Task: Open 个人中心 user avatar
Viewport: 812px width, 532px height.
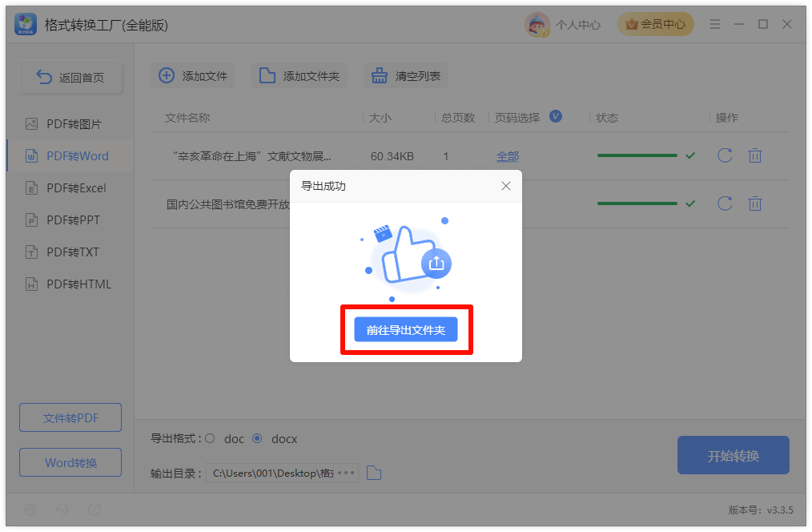Action: [x=537, y=24]
